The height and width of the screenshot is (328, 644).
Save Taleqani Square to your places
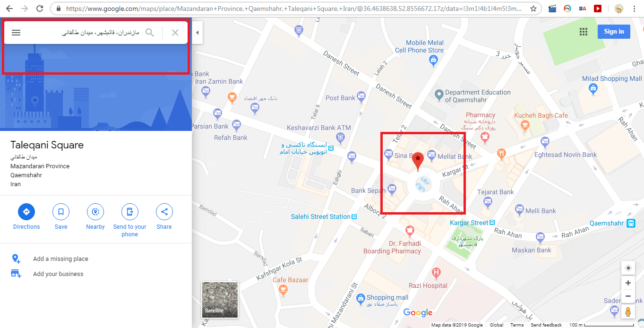61,212
